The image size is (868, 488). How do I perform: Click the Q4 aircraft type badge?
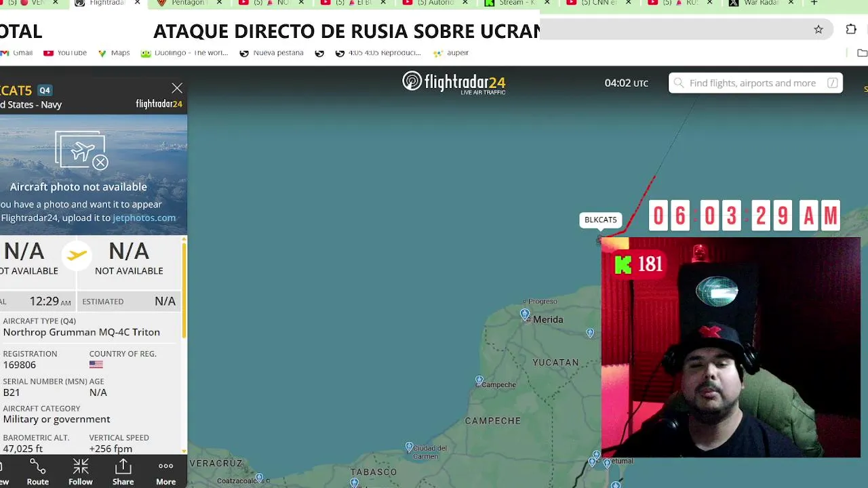[45, 90]
